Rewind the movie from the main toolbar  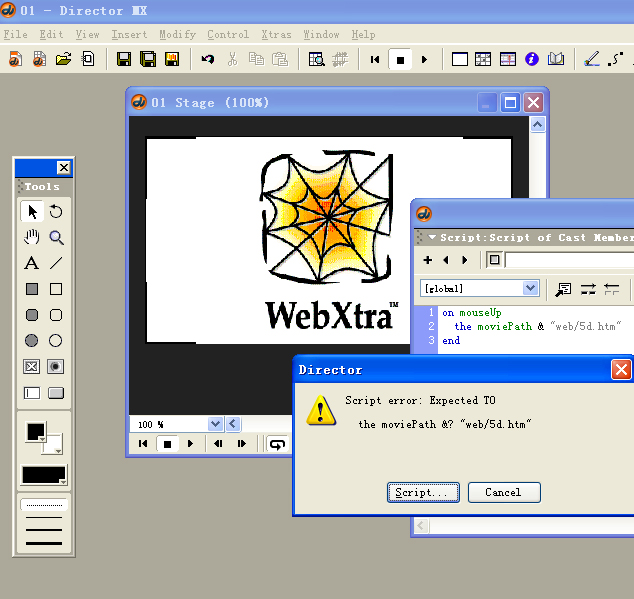click(x=375, y=60)
